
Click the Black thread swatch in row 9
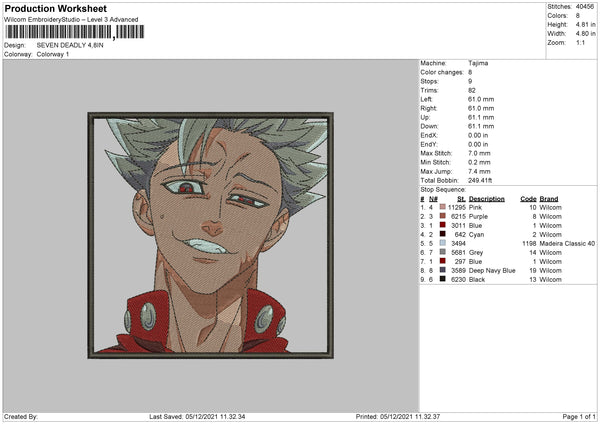[443, 279]
